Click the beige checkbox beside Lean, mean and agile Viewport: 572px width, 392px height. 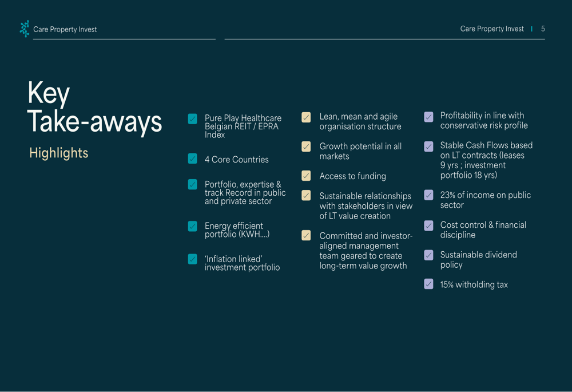coord(307,117)
